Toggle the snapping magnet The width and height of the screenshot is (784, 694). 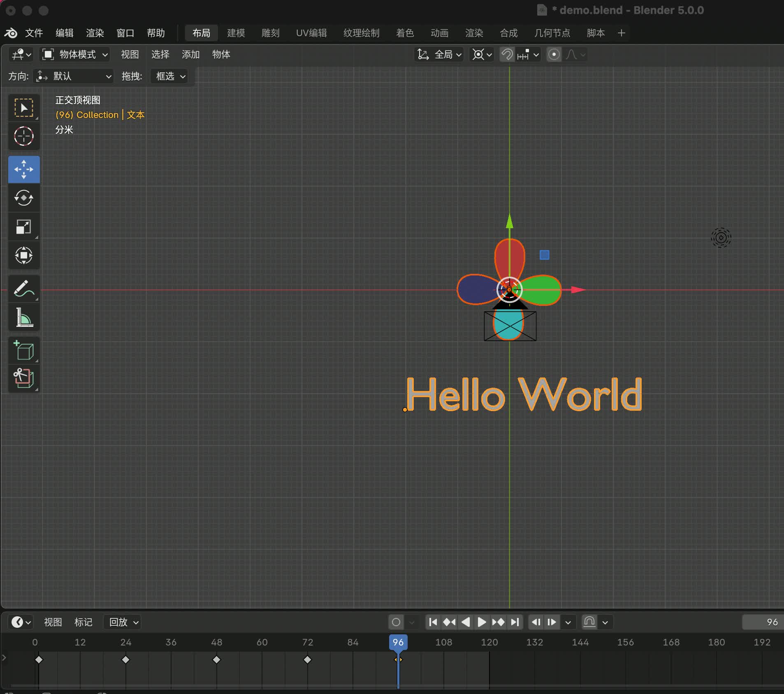coord(507,55)
